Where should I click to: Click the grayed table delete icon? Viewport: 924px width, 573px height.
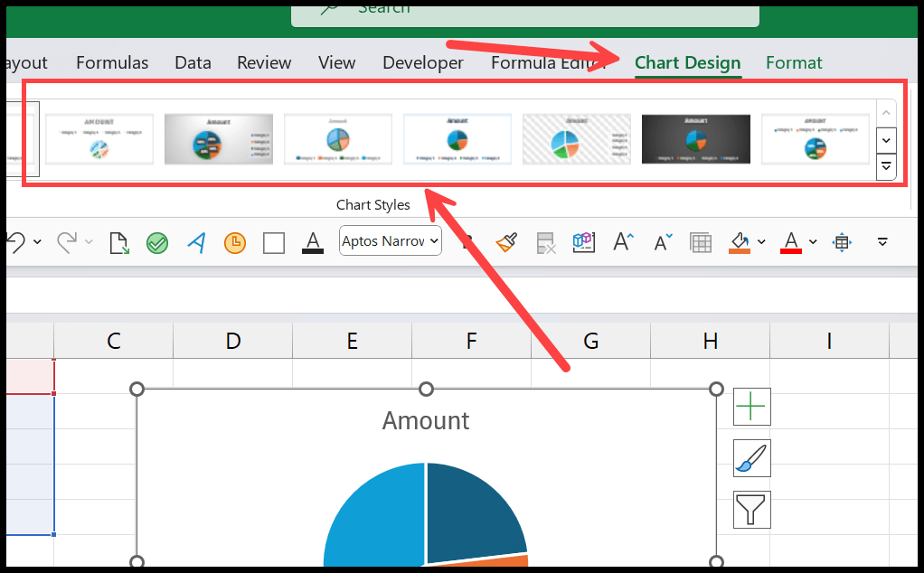[546, 242]
